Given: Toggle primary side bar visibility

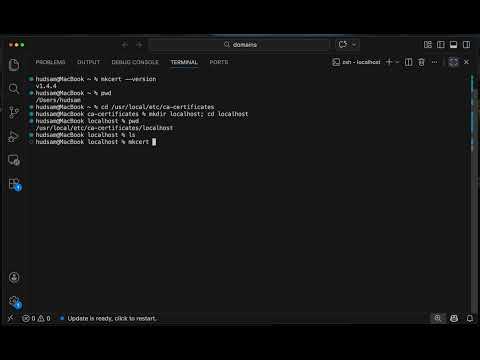Looking at the screenshot, I should pyautogui.click(x=441, y=45).
